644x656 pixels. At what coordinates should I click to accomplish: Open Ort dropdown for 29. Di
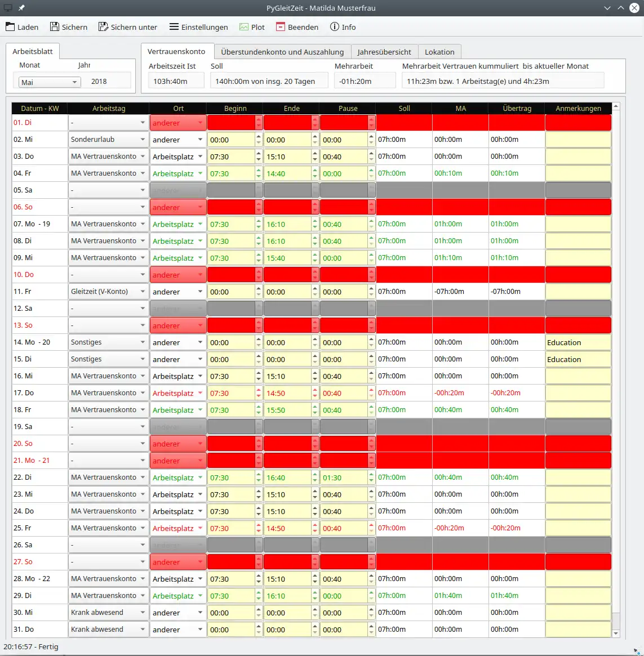point(178,596)
